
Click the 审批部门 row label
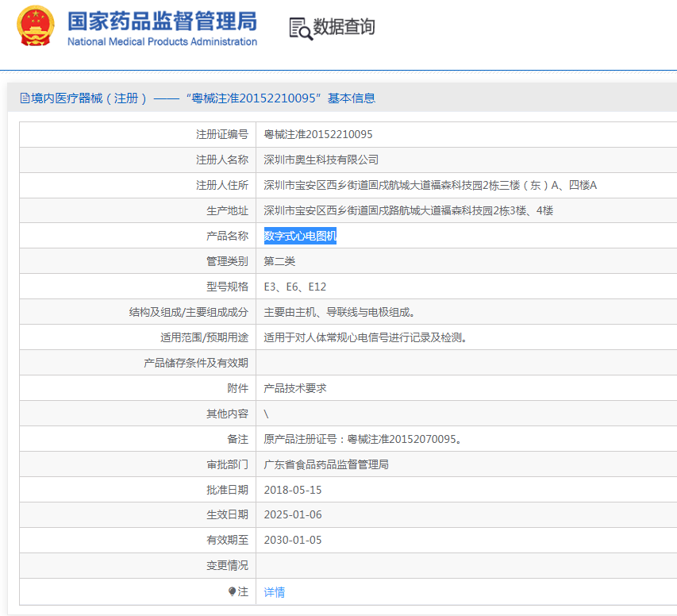[x=227, y=465]
